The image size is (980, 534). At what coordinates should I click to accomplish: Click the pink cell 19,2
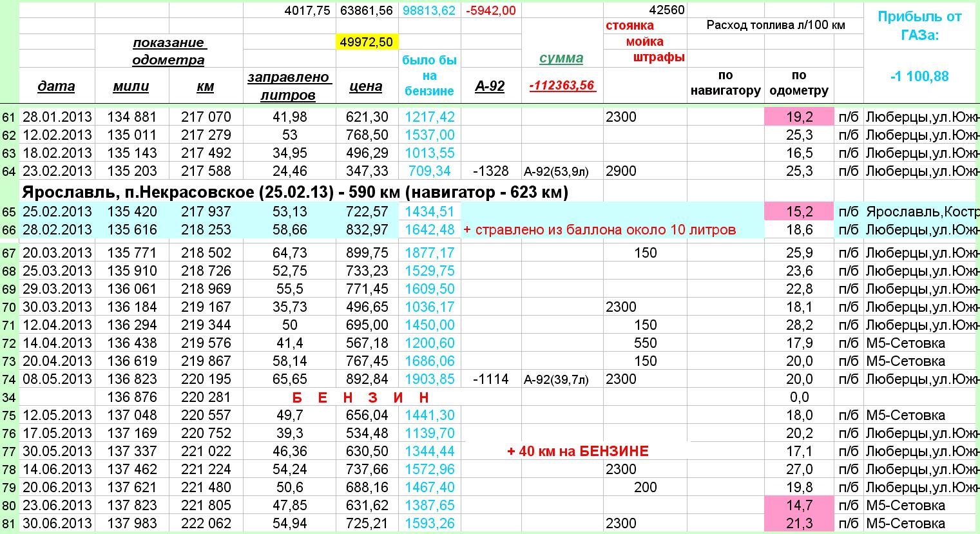coord(799,117)
